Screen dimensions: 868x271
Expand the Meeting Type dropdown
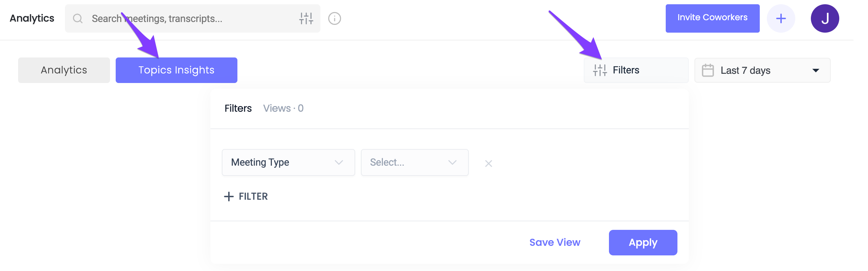[288, 162]
